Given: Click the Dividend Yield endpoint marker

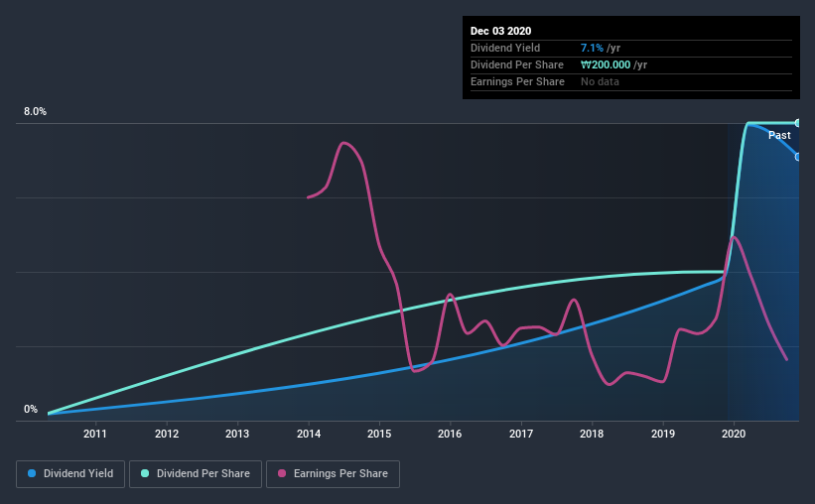Looking at the screenshot, I should coord(797,157).
